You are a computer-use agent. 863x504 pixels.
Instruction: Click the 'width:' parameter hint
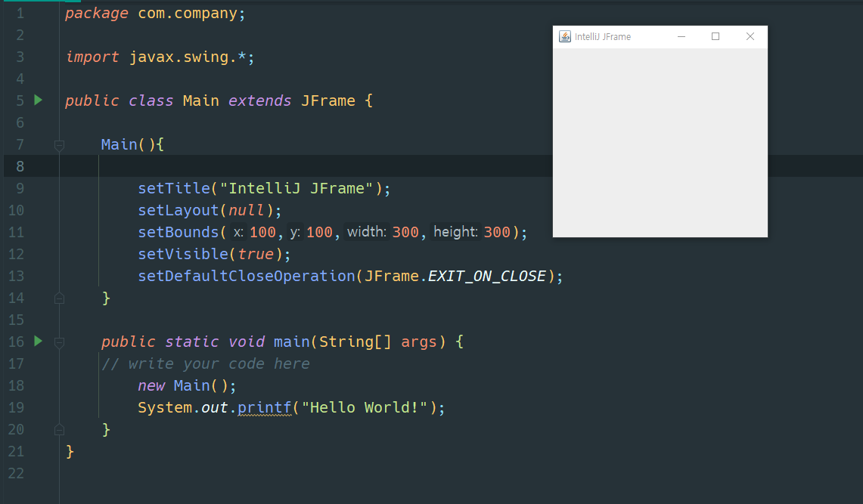tap(367, 232)
